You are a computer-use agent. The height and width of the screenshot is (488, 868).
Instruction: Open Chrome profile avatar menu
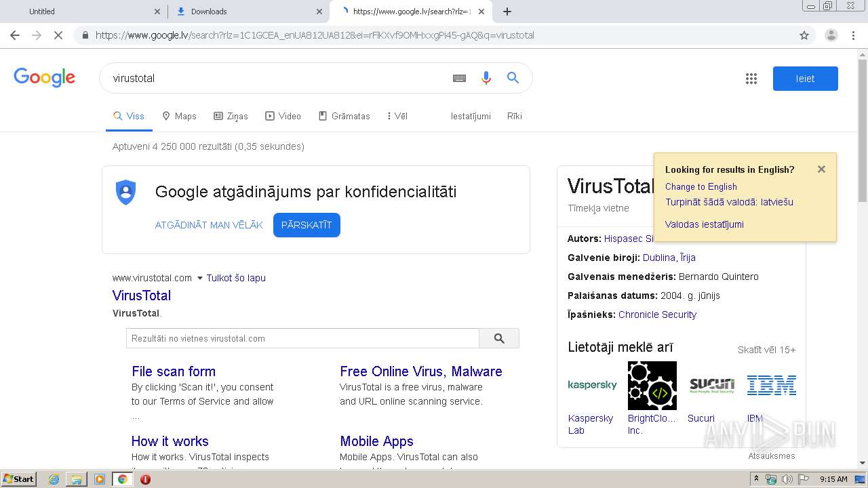[831, 35]
